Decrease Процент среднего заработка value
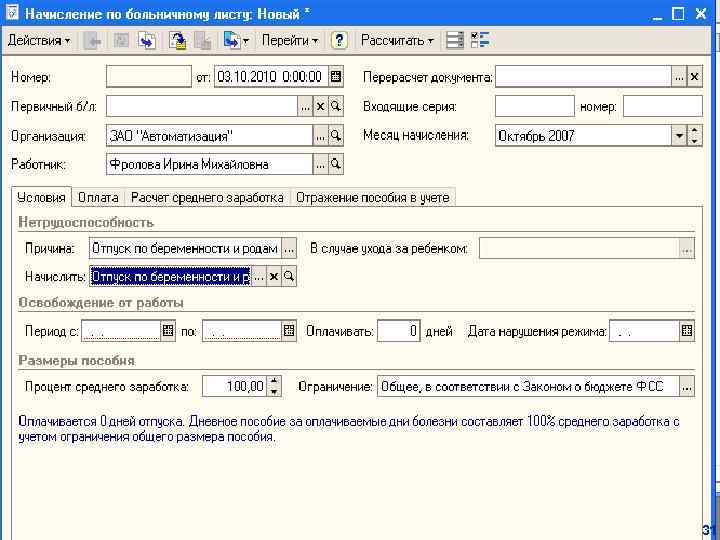Image resolution: width=720 pixels, height=540 pixels. [274, 391]
